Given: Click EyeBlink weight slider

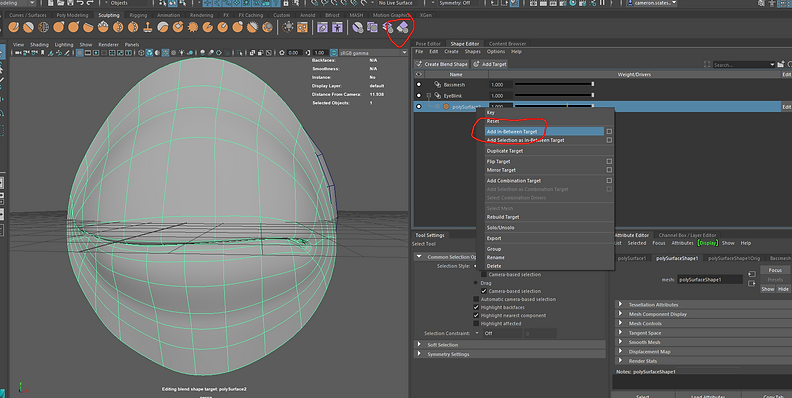Looking at the screenshot, I should [x=554, y=95].
